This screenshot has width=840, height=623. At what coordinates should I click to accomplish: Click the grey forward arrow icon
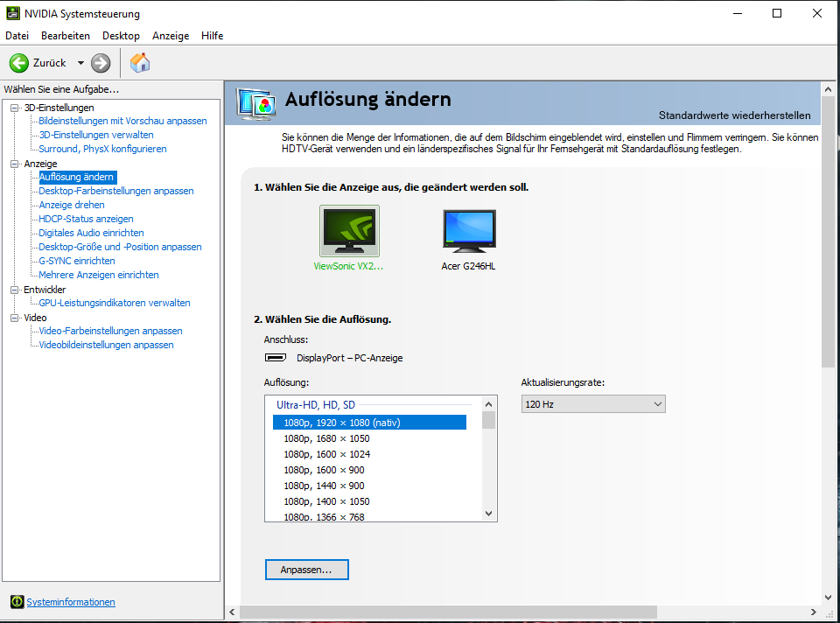click(101, 63)
